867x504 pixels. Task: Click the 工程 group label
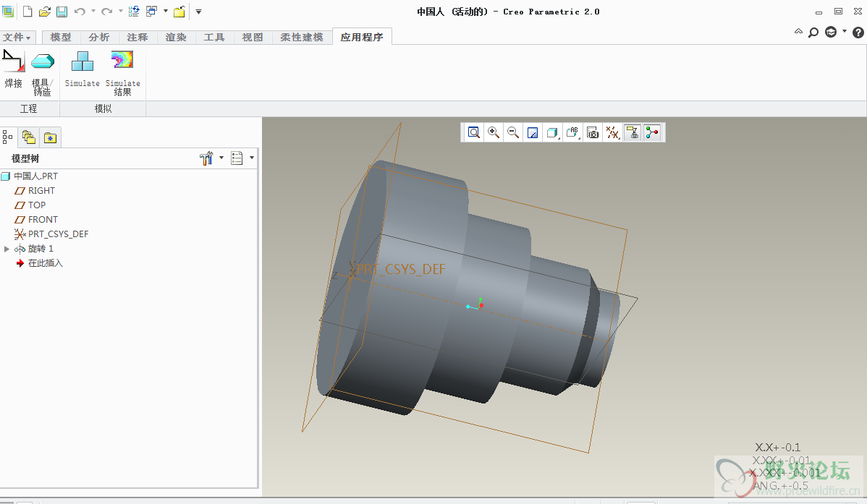point(29,109)
